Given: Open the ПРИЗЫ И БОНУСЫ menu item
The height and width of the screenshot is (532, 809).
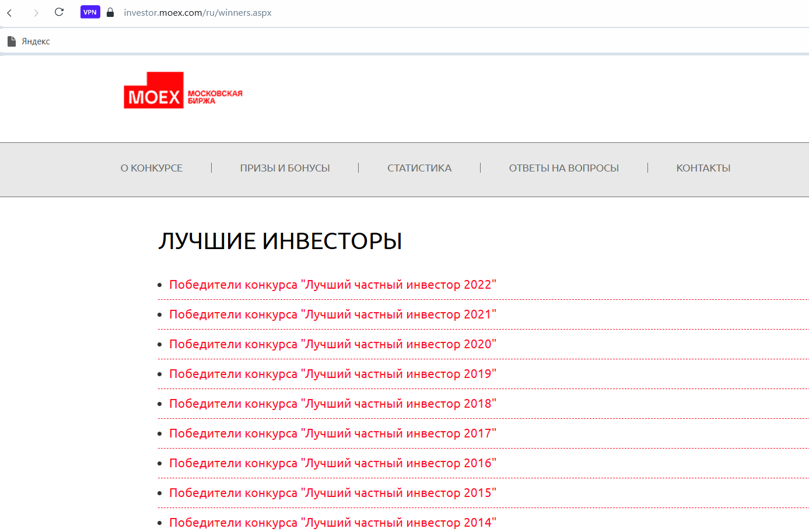Looking at the screenshot, I should point(285,168).
